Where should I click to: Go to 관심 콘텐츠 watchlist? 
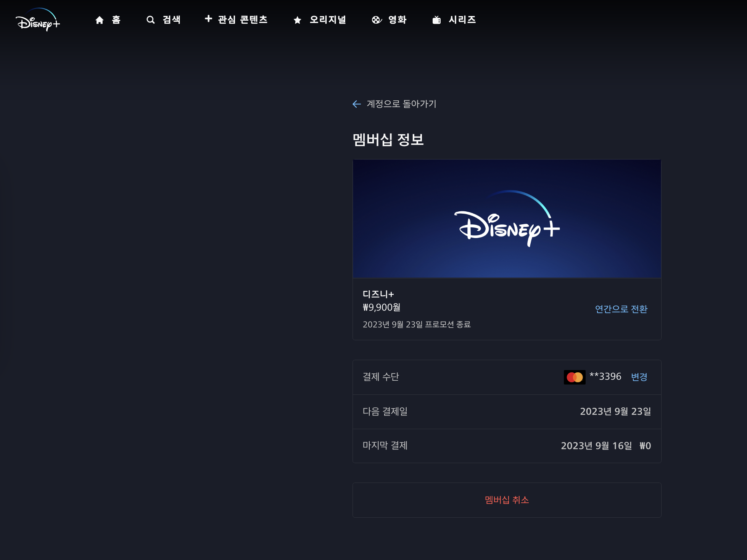pyautogui.click(x=243, y=20)
